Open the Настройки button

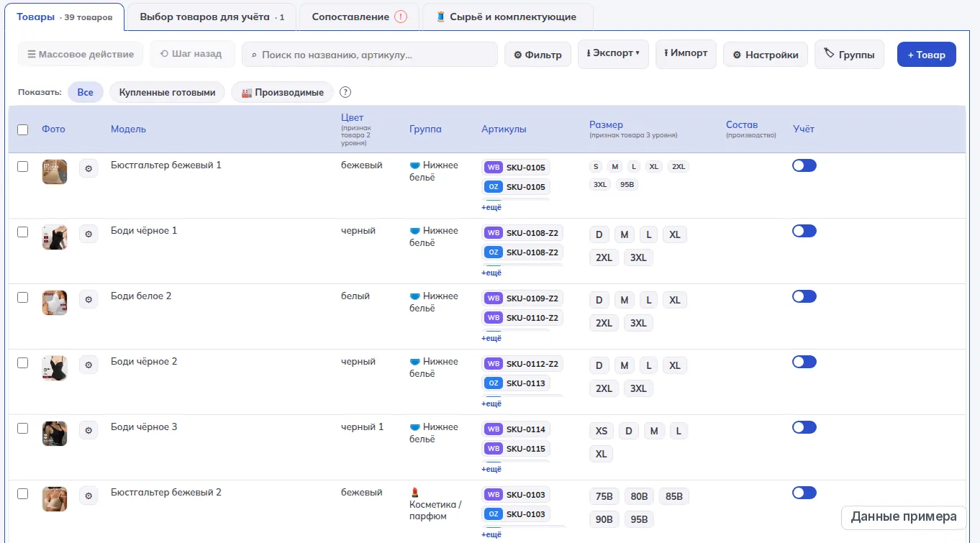(x=766, y=55)
